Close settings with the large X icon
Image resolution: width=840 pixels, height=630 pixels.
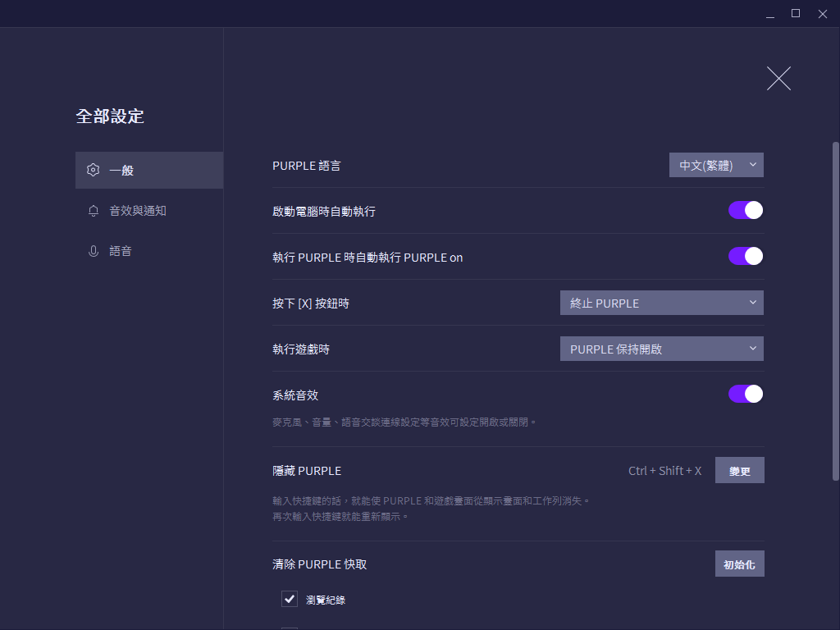coord(778,78)
